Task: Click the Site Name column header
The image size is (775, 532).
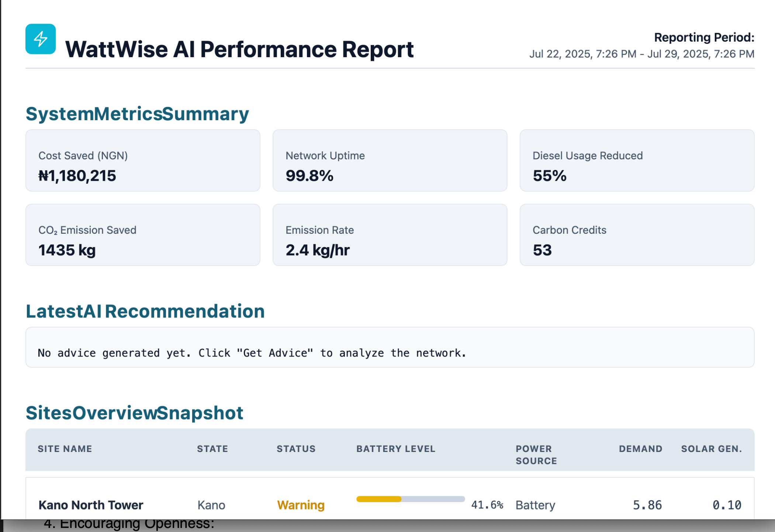Action: coord(65,449)
